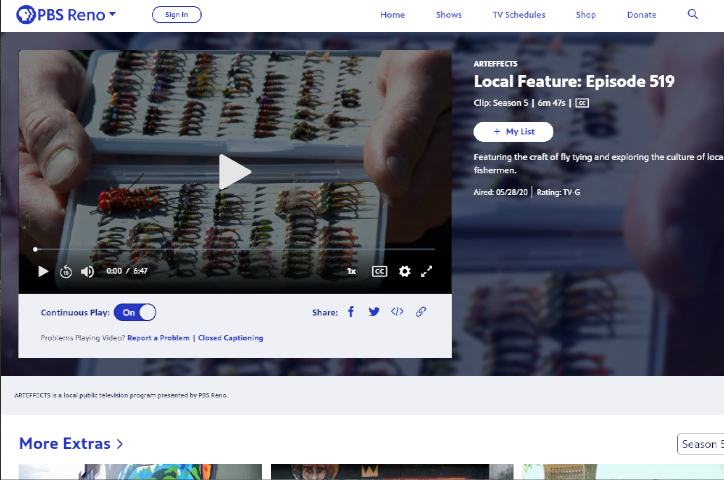The image size is (724, 480).
Task: Click the 0:00 / 6:47 time display
Action: (127, 271)
